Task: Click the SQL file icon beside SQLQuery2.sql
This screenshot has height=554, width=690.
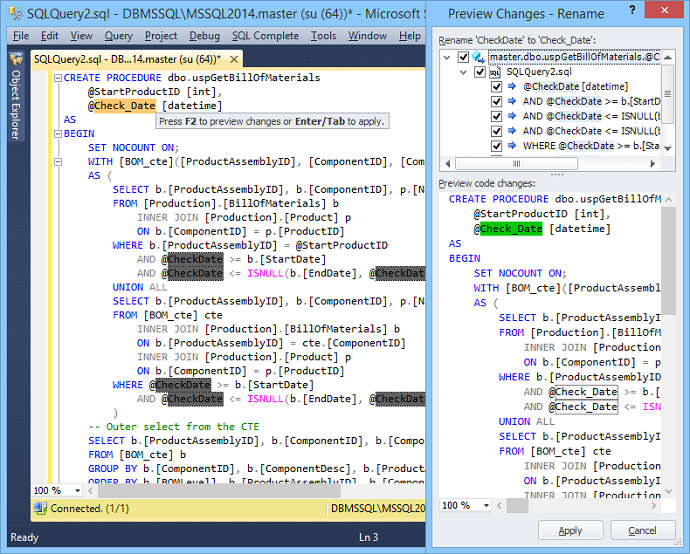Action: pyautogui.click(x=495, y=72)
